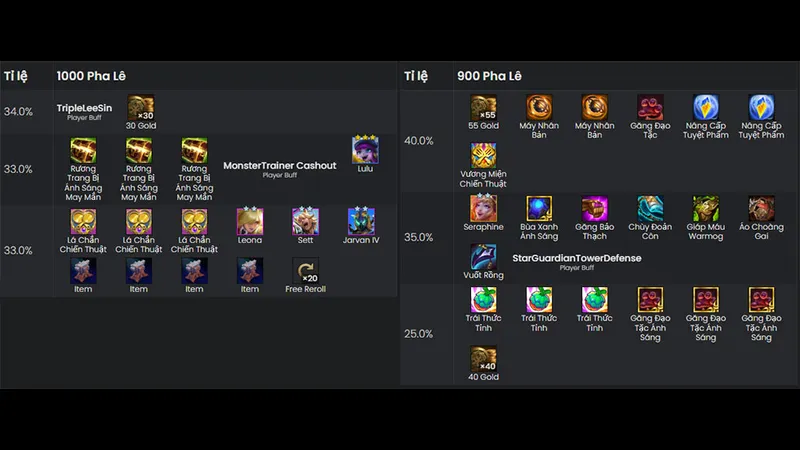Image resolution: width=800 pixels, height=450 pixels.
Task: Select the Lulu champion portrait
Action: tap(365, 150)
